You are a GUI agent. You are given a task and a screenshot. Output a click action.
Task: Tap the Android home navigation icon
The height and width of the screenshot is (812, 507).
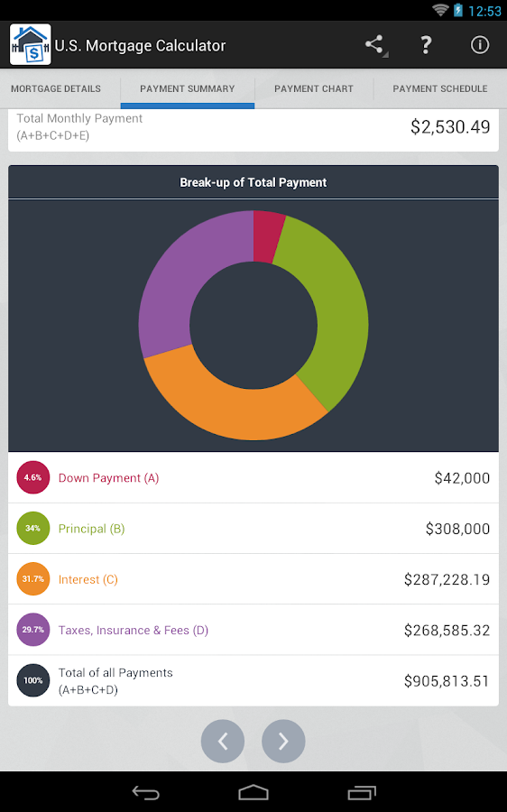tap(253, 792)
